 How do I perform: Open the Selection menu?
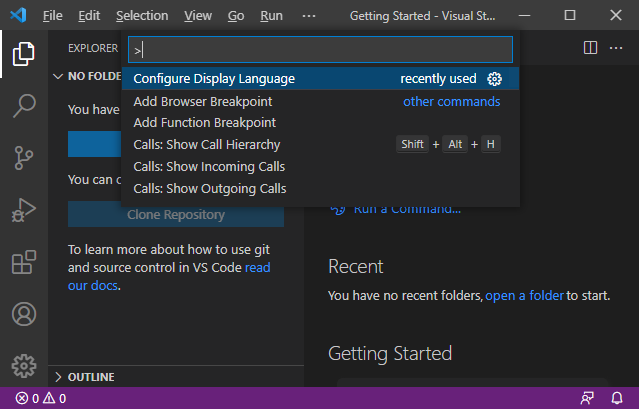point(142,16)
